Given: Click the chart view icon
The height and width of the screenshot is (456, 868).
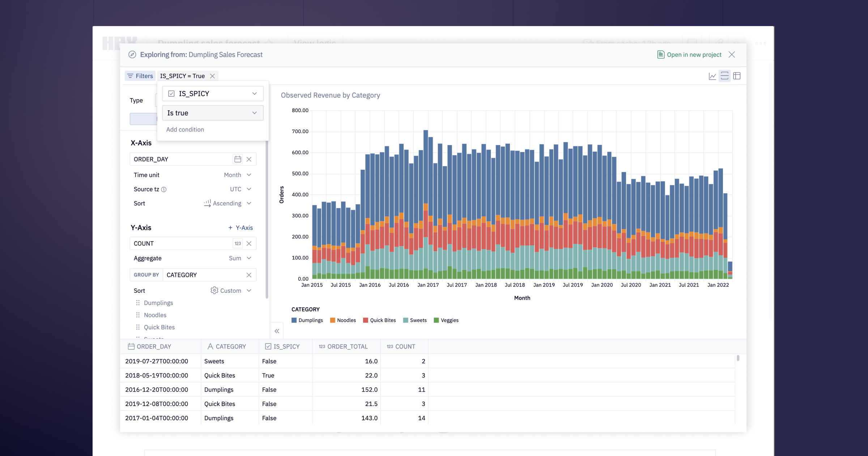Looking at the screenshot, I should [712, 76].
